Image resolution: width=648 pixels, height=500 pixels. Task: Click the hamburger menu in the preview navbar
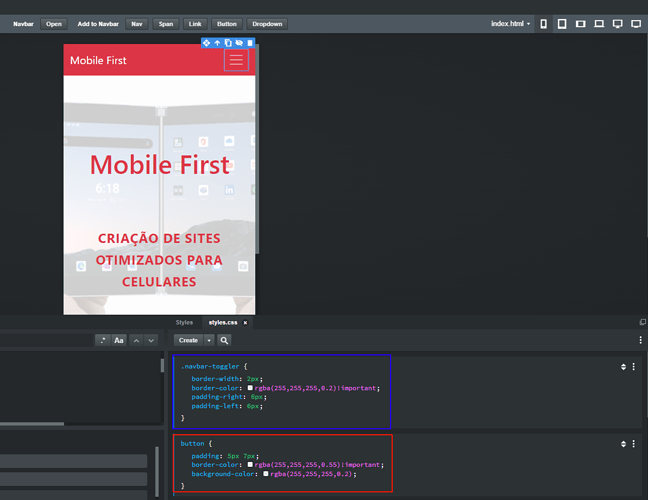point(236,60)
